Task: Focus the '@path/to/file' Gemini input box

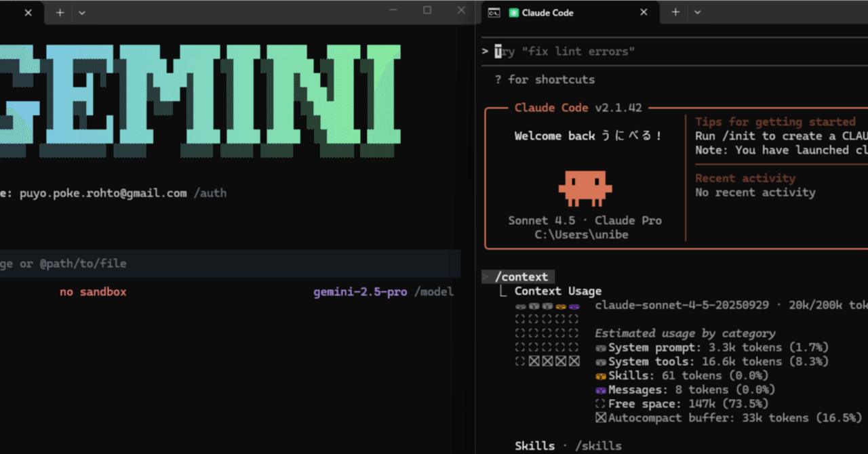Action: (231, 264)
